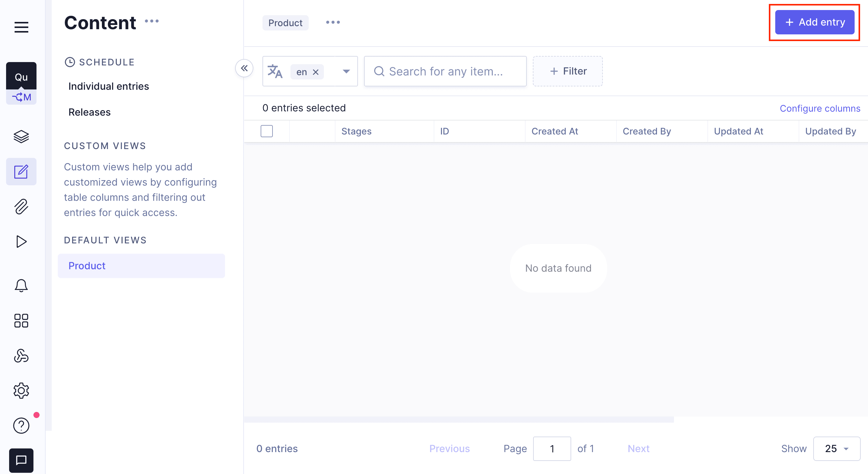Screen dimensions: 868x474
Task: Open the Configure columns link
Action: click(819, 109)
